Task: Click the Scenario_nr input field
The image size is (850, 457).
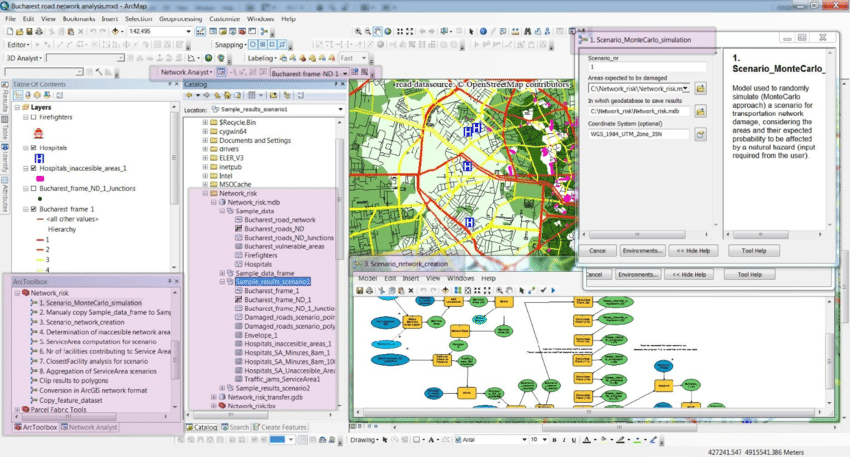Action: click(x=647, y=67)
